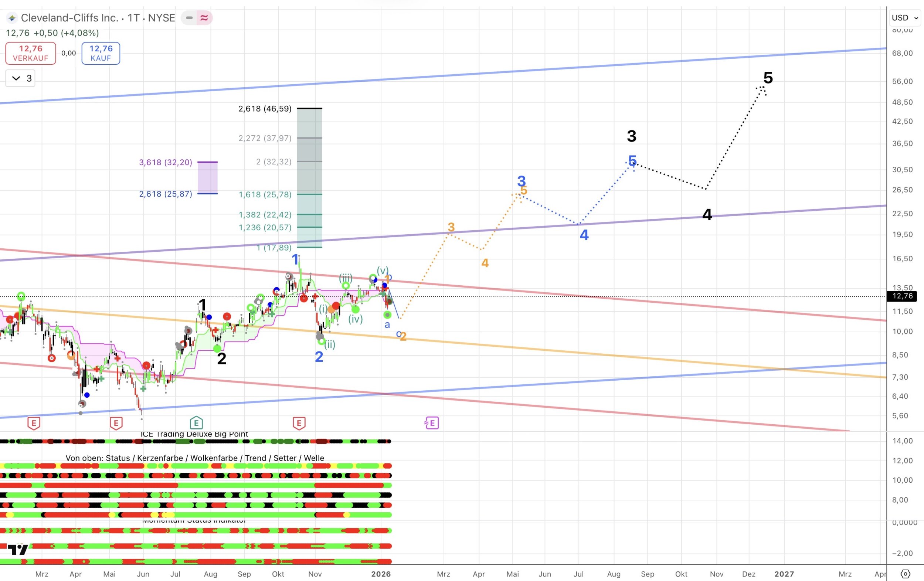Click the gray market status pill icon

click(189, 18)
